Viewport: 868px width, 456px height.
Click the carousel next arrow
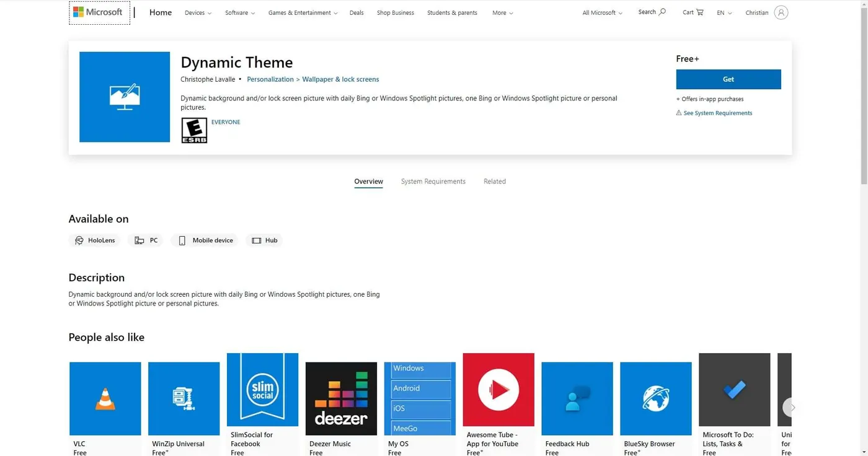(x=791, y=408)
